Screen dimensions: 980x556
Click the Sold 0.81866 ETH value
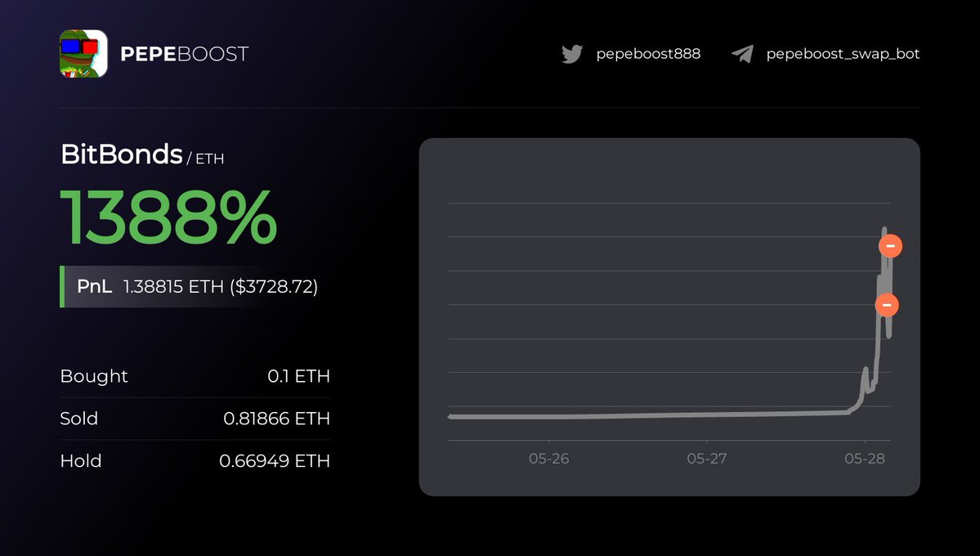(276, 419)
